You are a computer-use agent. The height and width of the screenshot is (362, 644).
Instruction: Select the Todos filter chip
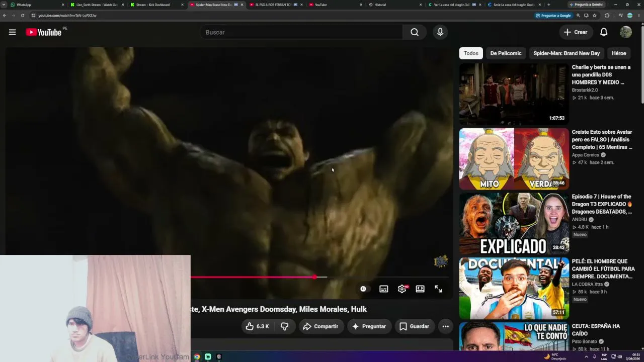click(x=471, y=53)
